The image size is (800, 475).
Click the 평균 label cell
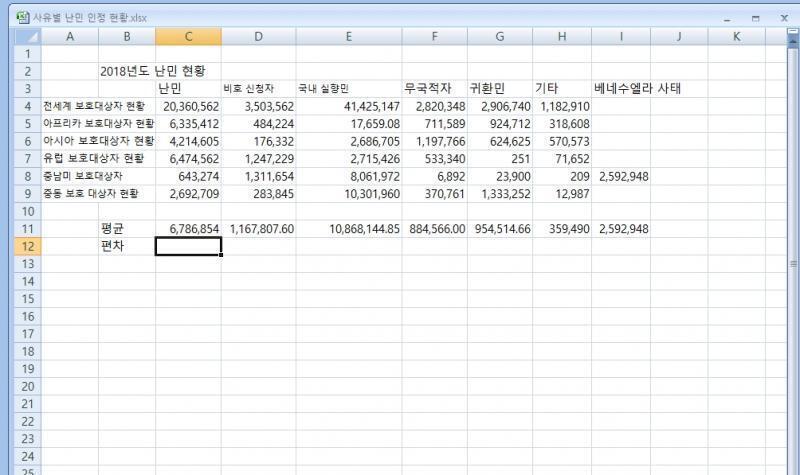[x=127, y=229]
